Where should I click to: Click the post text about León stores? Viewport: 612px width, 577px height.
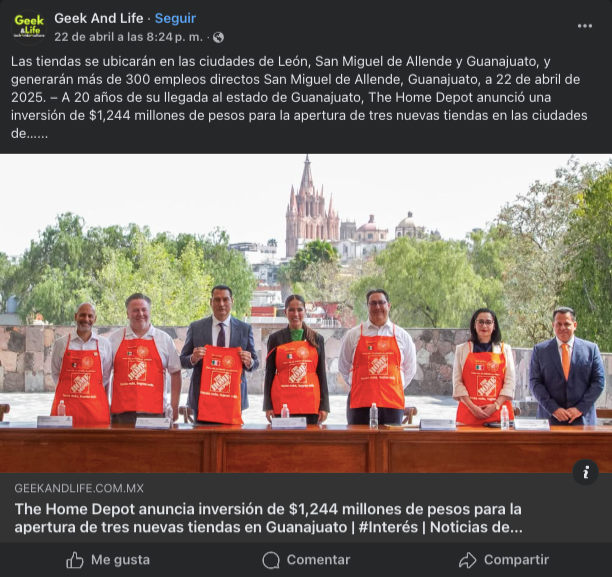point(299,97)
